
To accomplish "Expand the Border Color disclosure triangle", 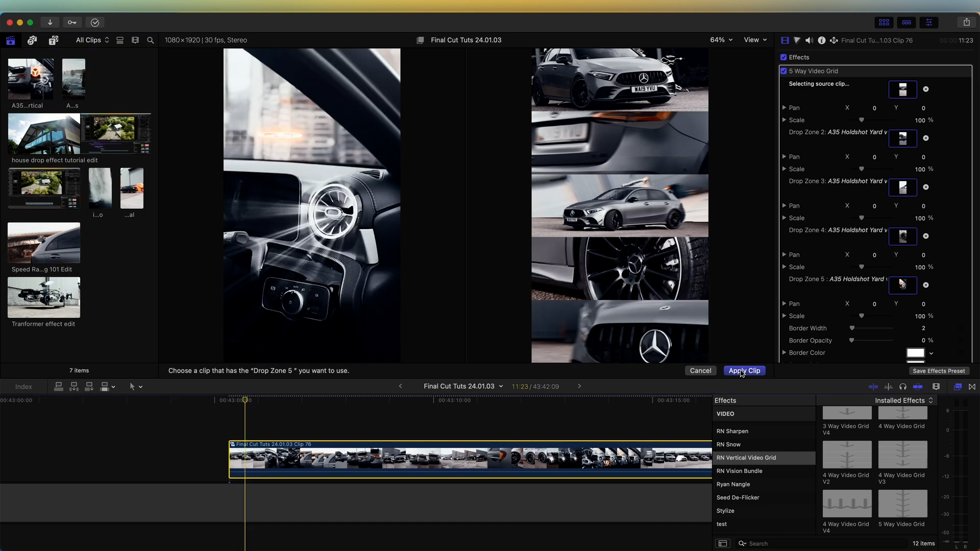I will click(x=784, y=353).
